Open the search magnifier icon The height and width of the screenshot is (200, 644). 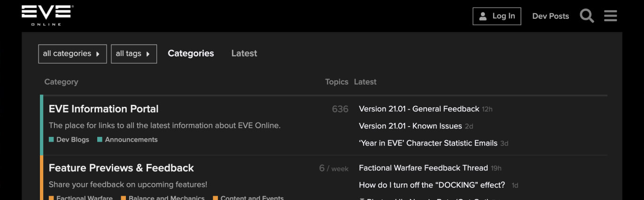tap(587, 16)
